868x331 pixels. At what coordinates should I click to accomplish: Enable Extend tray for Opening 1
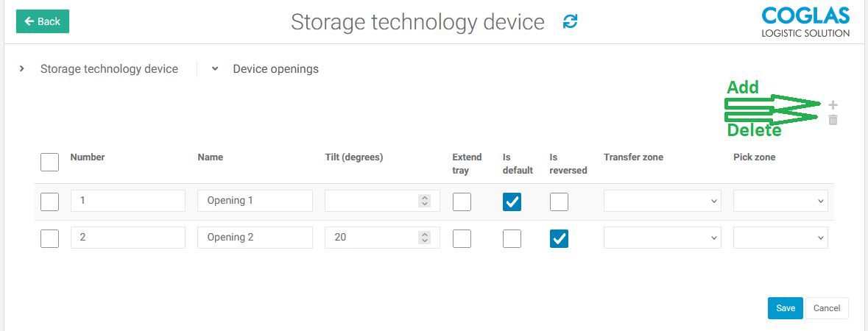[x=462, y=202]
